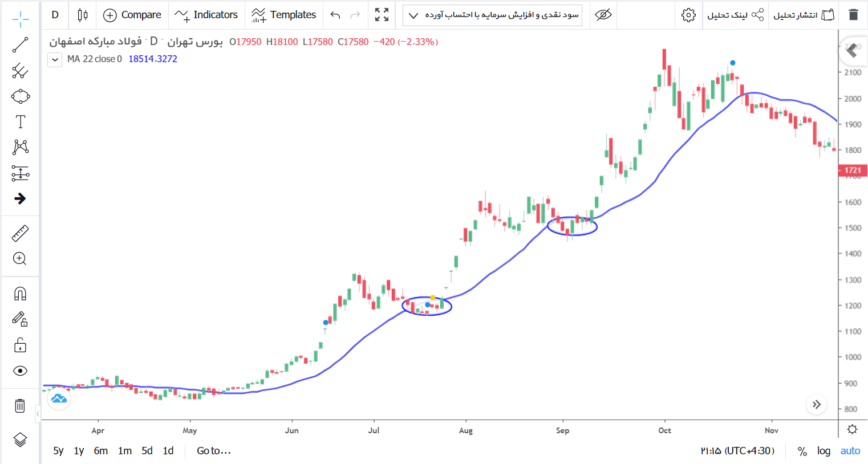Image resolution: width=868 pixels, height=464 pixels.
Task: Click the yellow dot marker near late July
Action: (x=433, y=298)
